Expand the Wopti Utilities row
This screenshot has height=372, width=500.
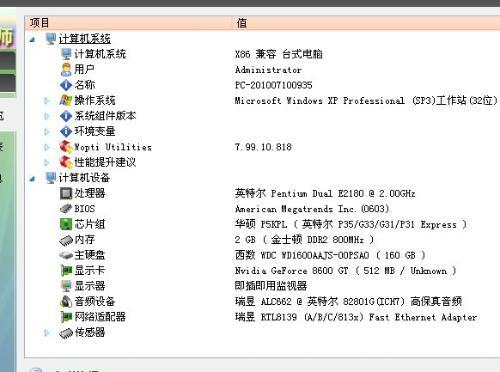tap(47, 147)
